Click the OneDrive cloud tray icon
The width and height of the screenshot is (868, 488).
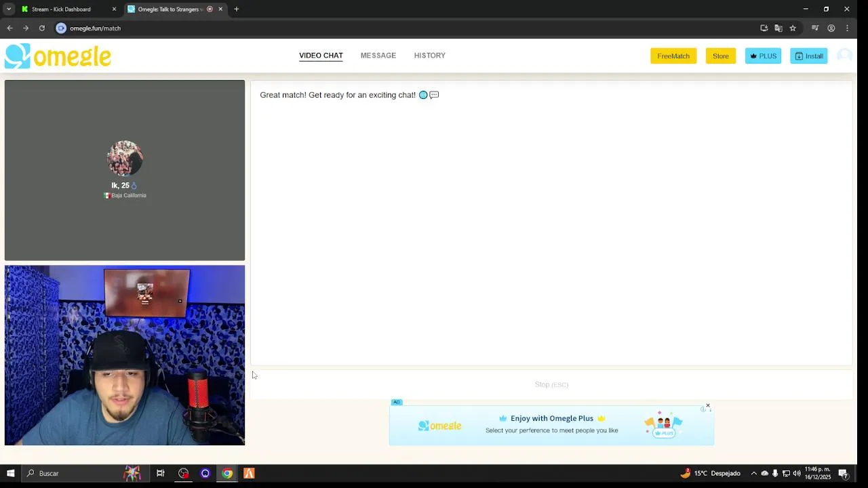coord(764,473)
